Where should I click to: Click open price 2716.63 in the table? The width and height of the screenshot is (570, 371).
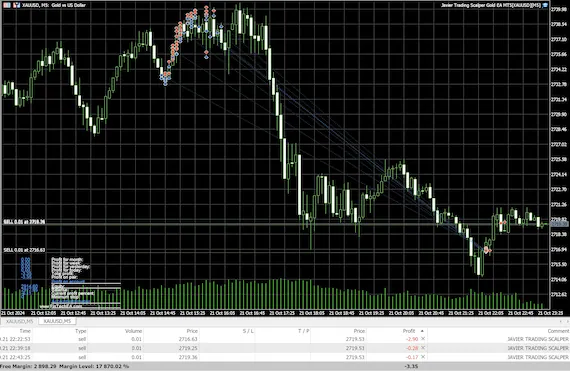(x=188, y=339)
